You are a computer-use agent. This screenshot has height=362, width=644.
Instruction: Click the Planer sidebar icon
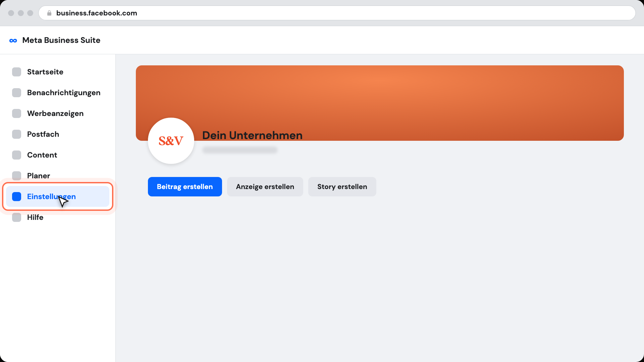point(16,176)
